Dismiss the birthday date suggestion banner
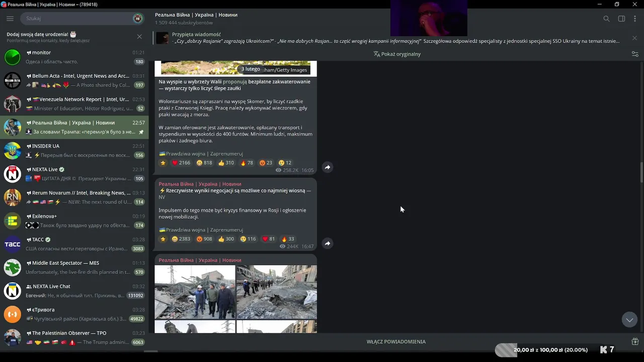644x362 pixels. (139, 37)
